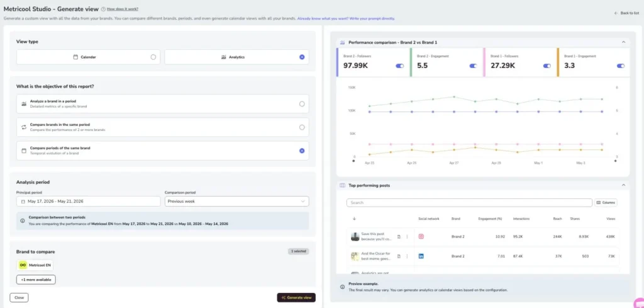Toggle the Brand 1 Followers switch
Image resolution: width=644 pixels, height=308 pixels.
pyautogui.click(x=547, y=66)
